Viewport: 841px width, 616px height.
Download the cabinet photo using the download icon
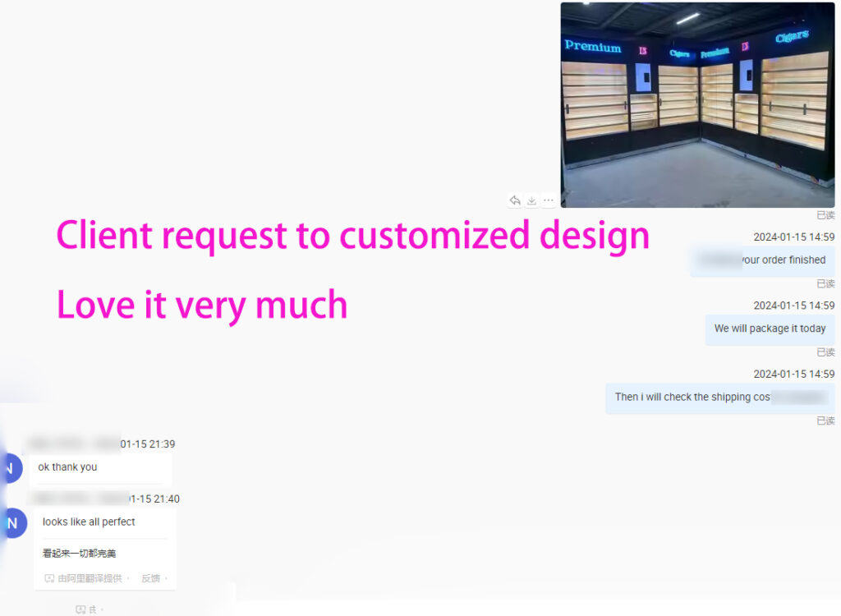(x=531, y=200)
